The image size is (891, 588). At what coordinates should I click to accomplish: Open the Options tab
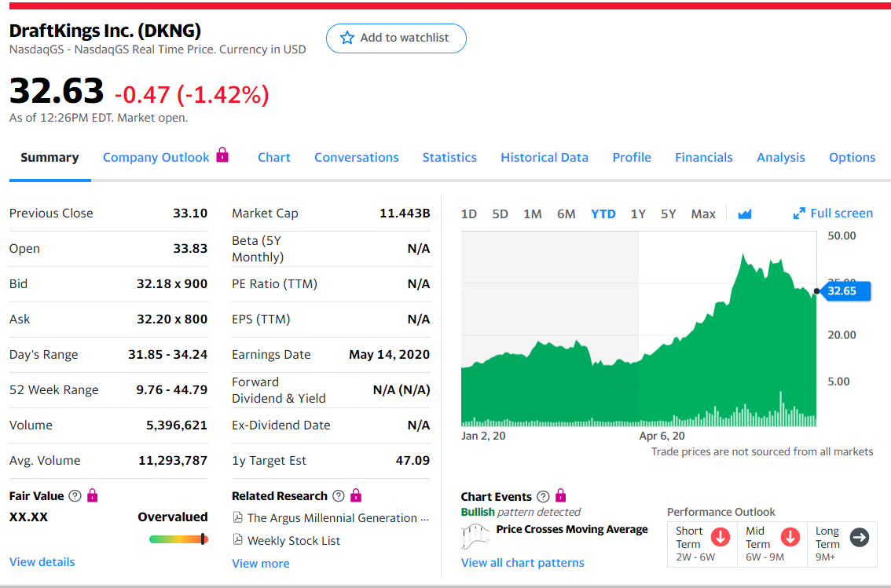click(x=852, y=158)
